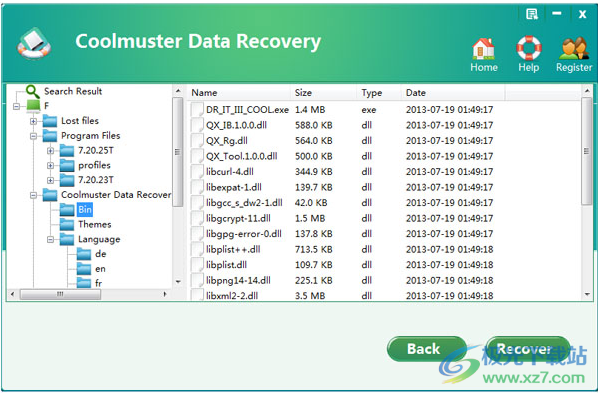Click the profiles folder icon

(x=67, y=166)
